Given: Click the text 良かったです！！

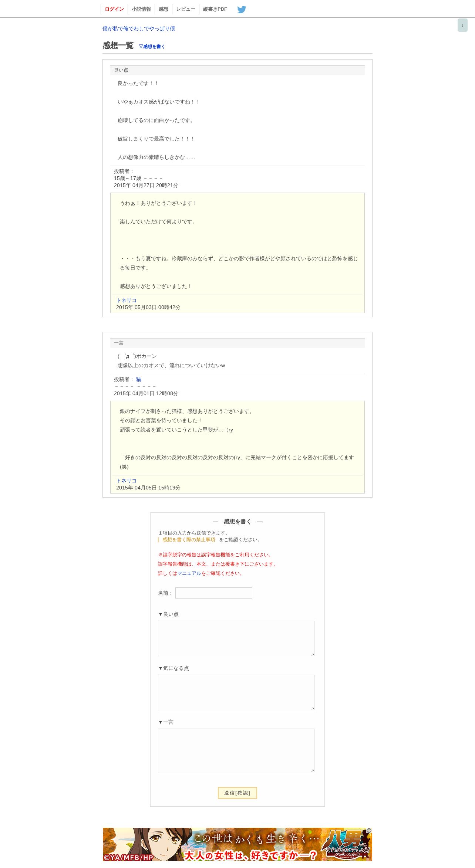Looking at the screenshot, I should point(138,84).
